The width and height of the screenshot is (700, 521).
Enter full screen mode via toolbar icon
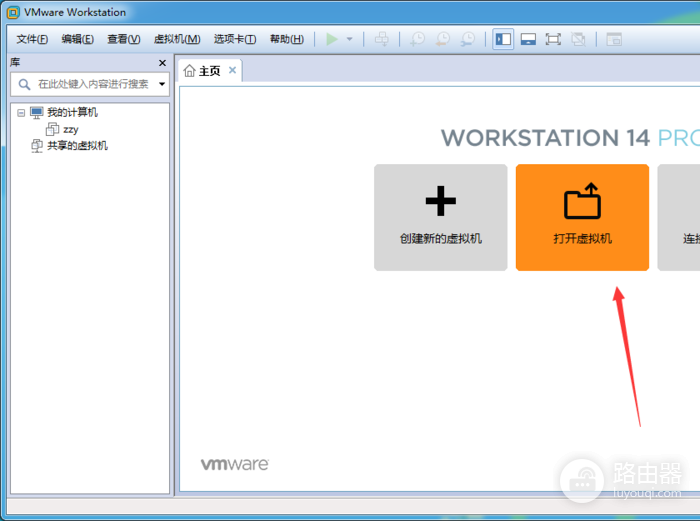[x=553, y=39]
